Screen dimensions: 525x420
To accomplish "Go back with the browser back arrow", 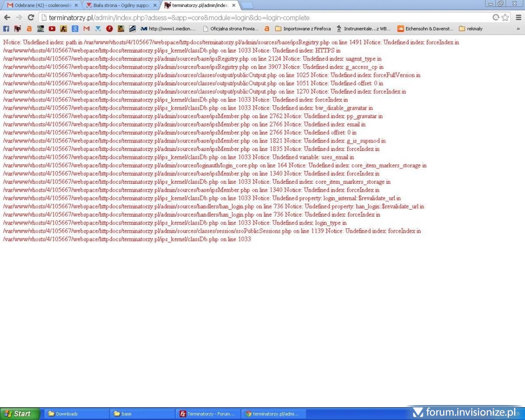I will click(x=7, y=17).
